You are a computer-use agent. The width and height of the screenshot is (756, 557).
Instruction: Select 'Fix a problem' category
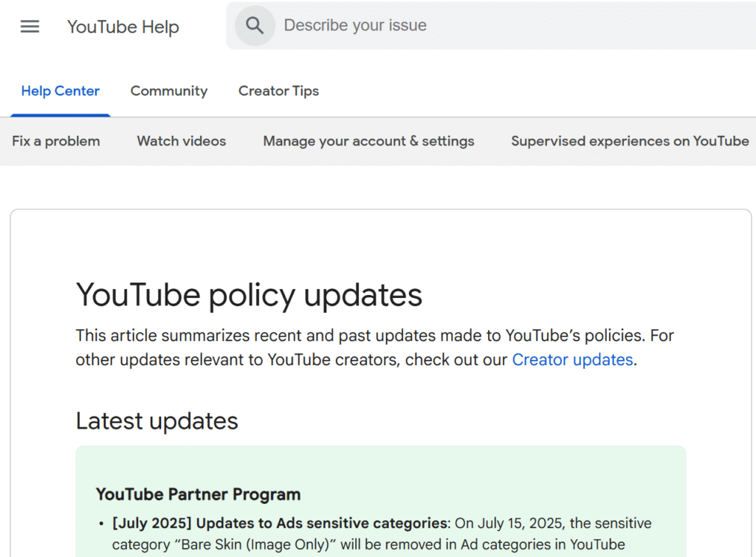56,141
